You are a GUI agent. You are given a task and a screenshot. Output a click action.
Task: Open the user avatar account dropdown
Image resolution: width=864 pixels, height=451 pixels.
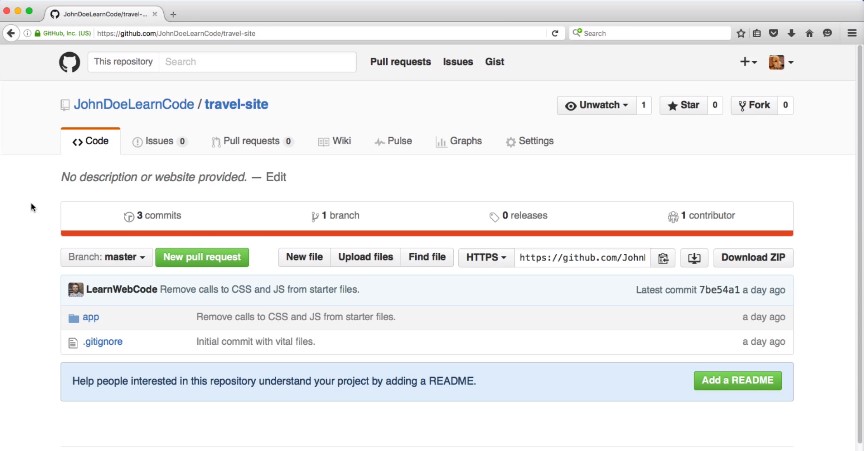(781, 62)
